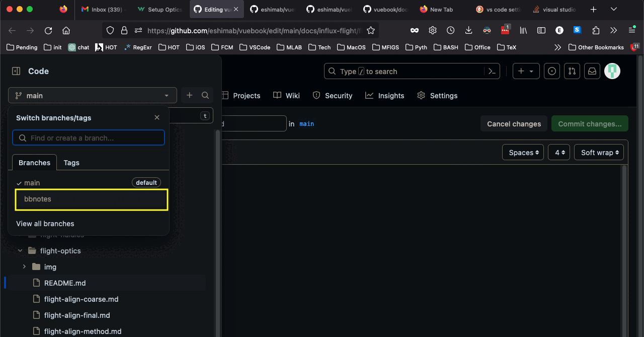
Task: Open the user avatar menu
Action: (x=612, y=72)
